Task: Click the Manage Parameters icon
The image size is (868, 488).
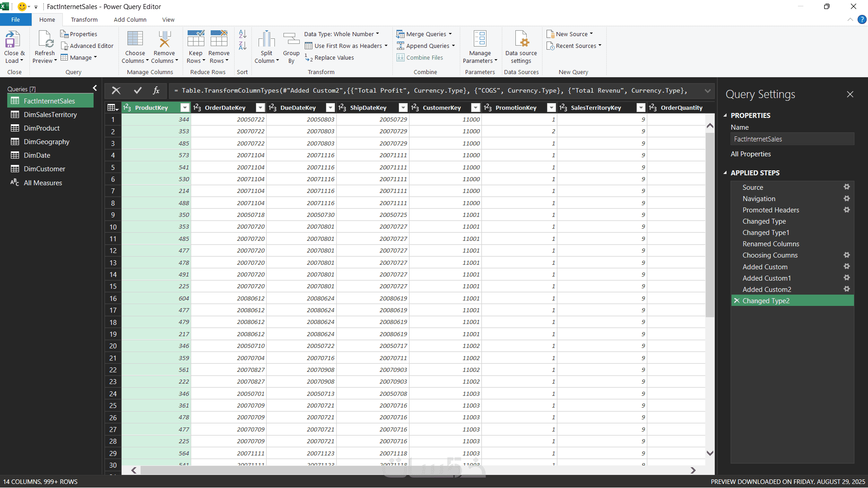Action: 480,40
